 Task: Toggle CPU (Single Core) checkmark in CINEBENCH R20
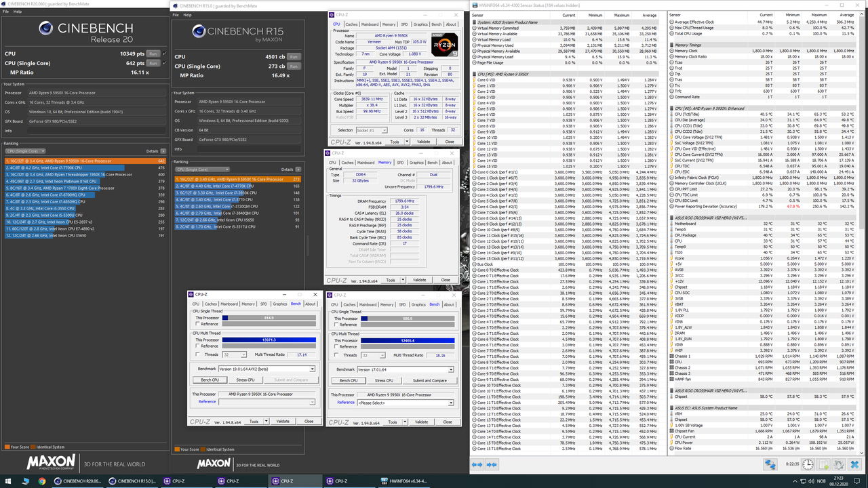[x=165, y=63]
